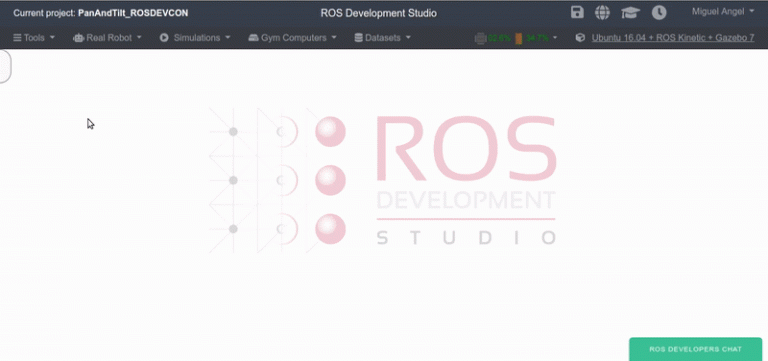
Task: Open the ROS Developers Chat button
Action: (x=696, y=349)
